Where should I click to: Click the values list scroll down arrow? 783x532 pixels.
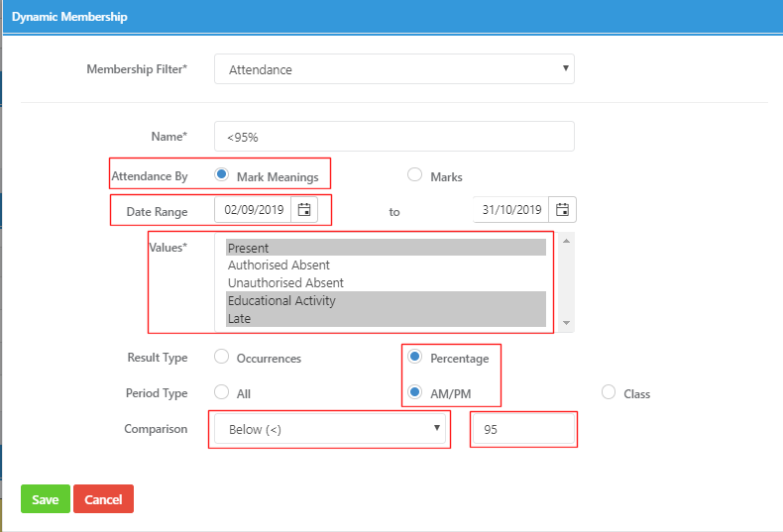[566, 323]
